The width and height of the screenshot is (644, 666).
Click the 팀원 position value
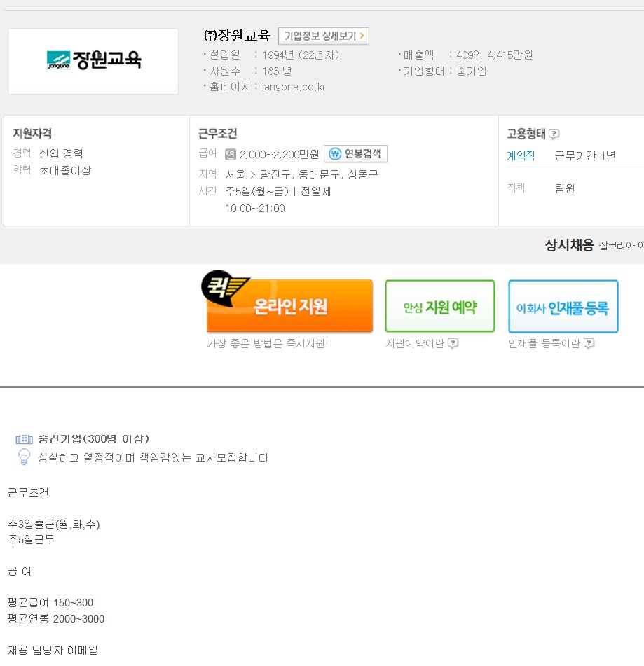point(565,188)
